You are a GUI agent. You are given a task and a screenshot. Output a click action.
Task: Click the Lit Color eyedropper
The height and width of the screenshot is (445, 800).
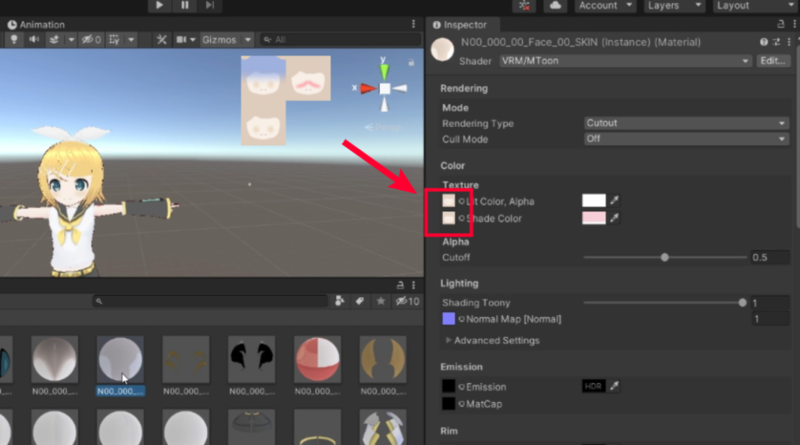[x=614, y=201]
